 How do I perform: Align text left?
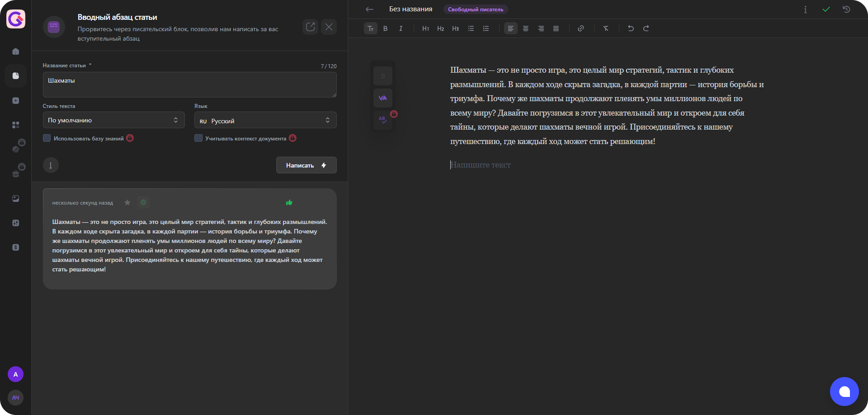[x=511, y=28]
